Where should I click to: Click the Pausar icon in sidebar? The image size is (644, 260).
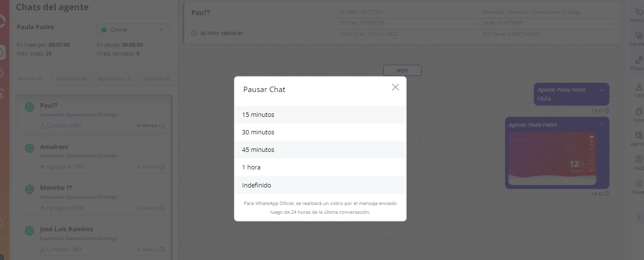tap(639, 184)
